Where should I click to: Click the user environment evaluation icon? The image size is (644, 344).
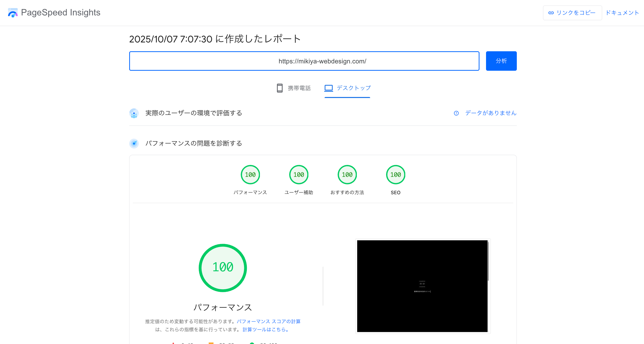(134, 113)
